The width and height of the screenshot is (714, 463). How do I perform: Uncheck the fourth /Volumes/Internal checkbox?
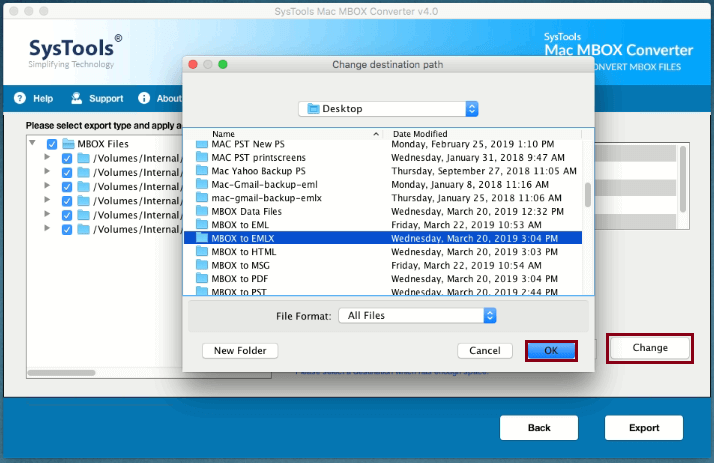(66, 201)
